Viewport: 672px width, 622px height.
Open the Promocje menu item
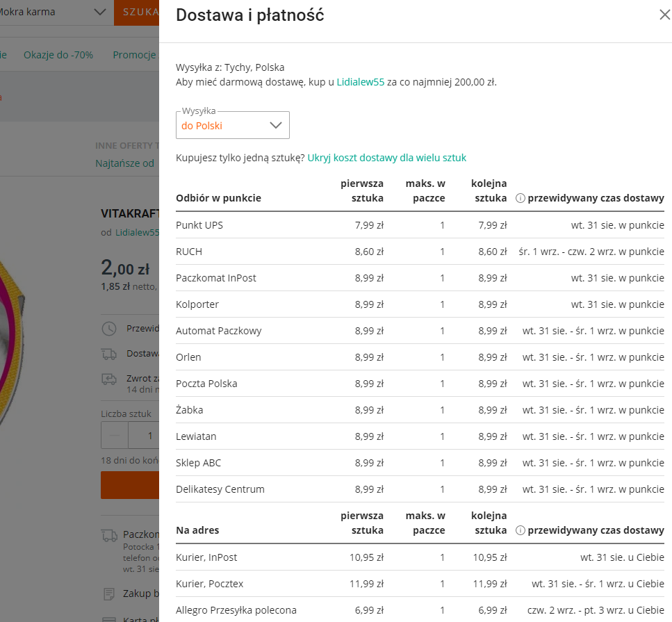coord(135,55)
